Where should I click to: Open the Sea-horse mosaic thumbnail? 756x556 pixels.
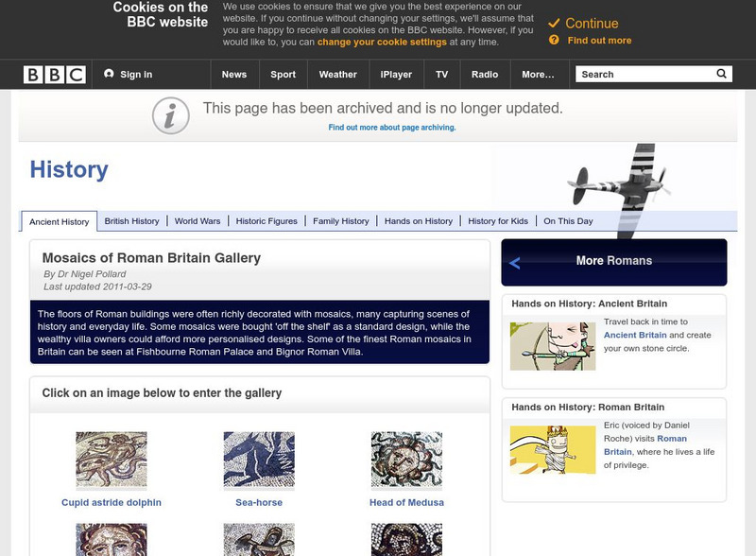[x=259, y=460]
